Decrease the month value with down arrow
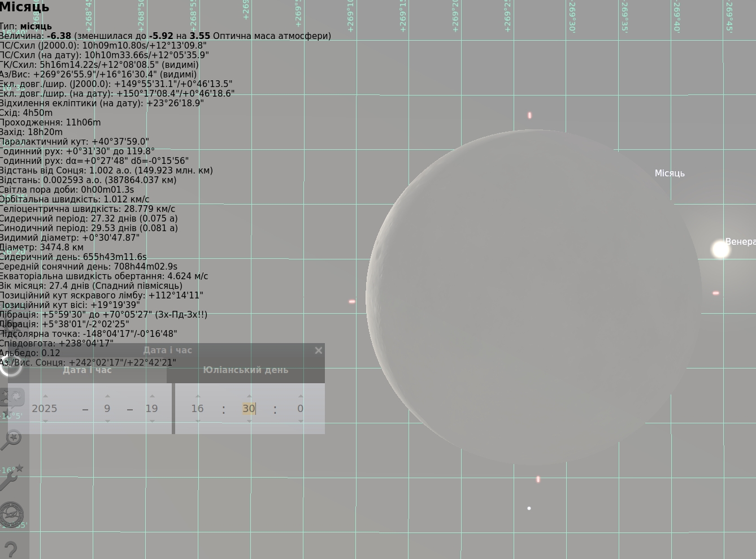 (107, 421)
